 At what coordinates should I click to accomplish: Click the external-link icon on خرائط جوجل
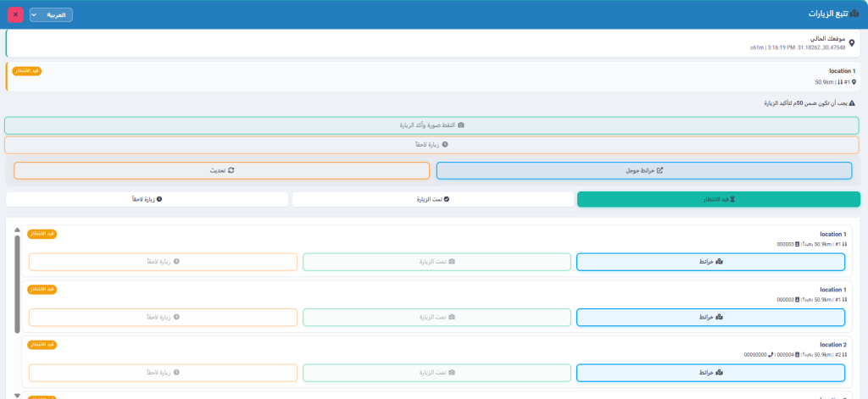660,170
